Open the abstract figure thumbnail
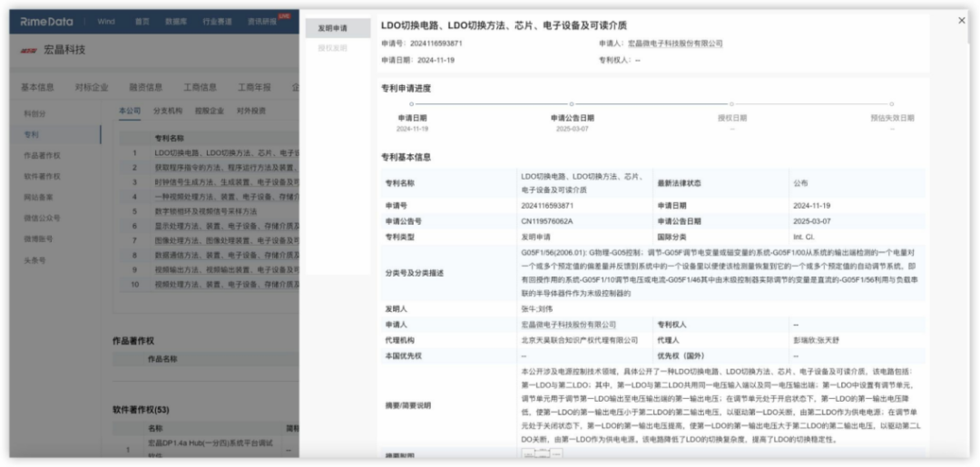Viewport: 980px width, 467px height. click(541, 455)
